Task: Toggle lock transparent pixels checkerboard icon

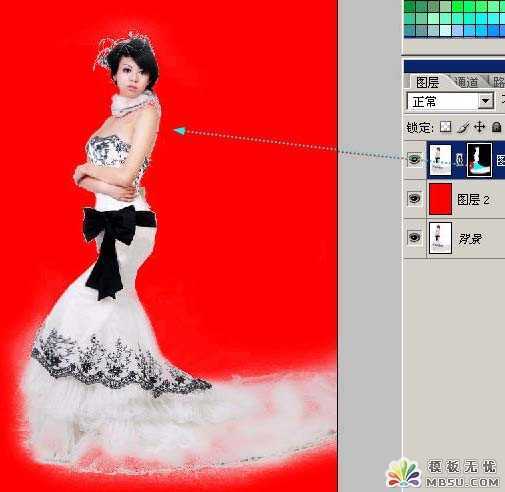Action: click(446, 127)
